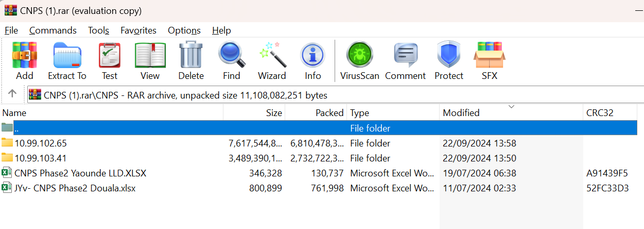
Task: Open the Tools menu
Action: [98, 30]
